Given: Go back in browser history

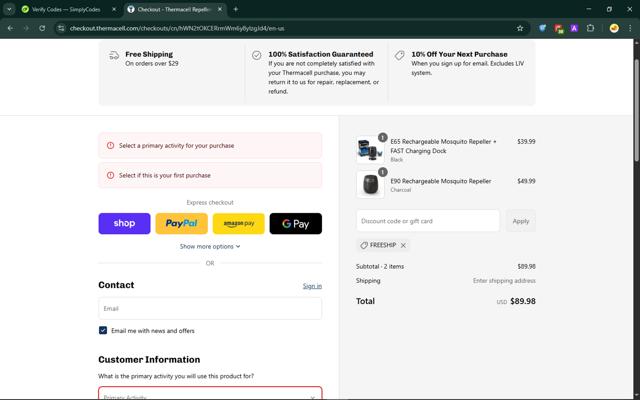Looking at the screenshot, I should click(10, 28).
